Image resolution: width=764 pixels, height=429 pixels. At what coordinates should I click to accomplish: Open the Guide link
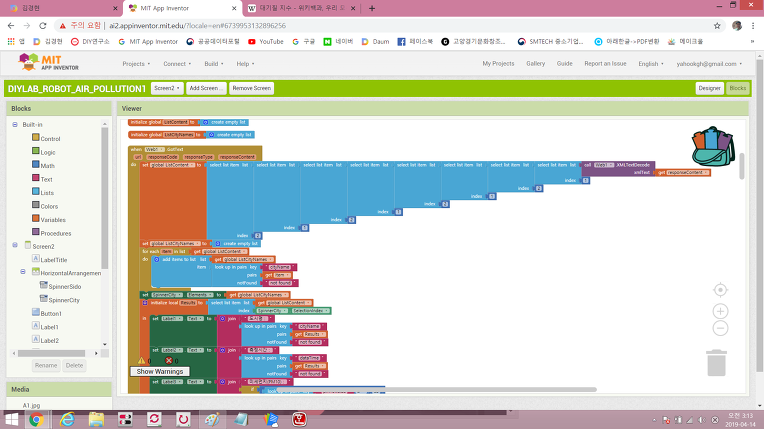point(564,63)
